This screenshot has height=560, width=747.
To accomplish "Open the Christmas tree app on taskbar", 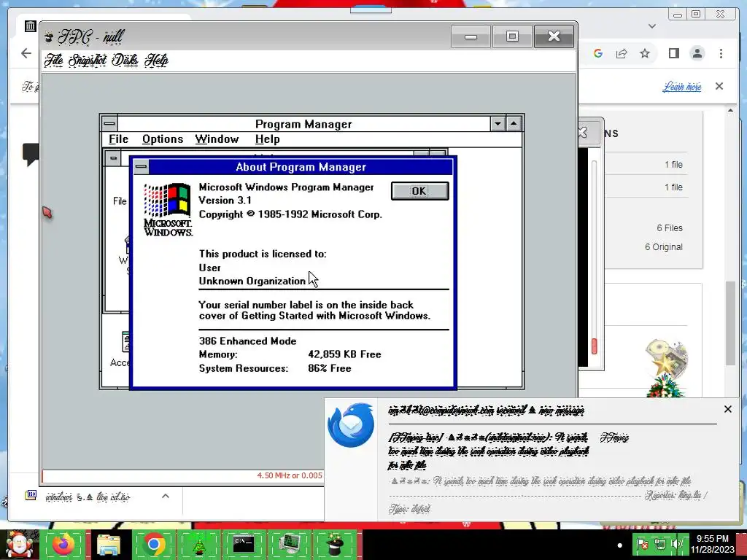I will click(x=198, y=544).
